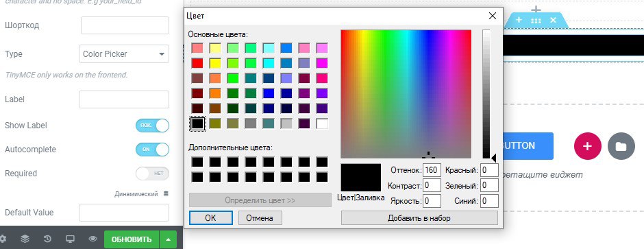Open the Type dropdown showing Color Picker
Viewport: 644px width, 249px height.
click(x=123, y=54)
